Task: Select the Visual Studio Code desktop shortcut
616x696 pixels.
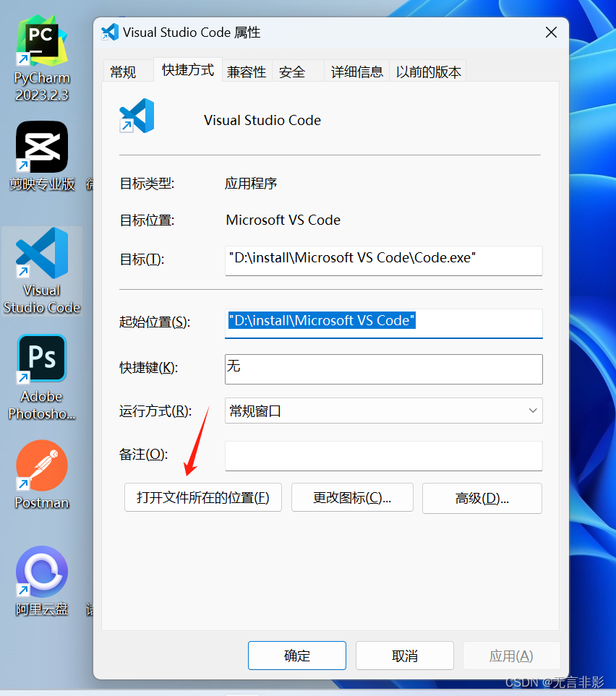Action: click(42, 271)
